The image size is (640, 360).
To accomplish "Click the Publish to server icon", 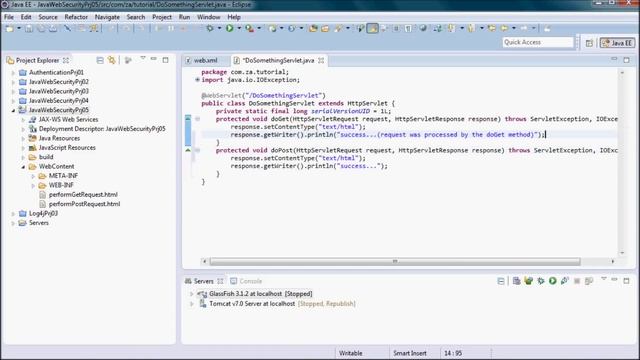I will (x=589, y=281).
